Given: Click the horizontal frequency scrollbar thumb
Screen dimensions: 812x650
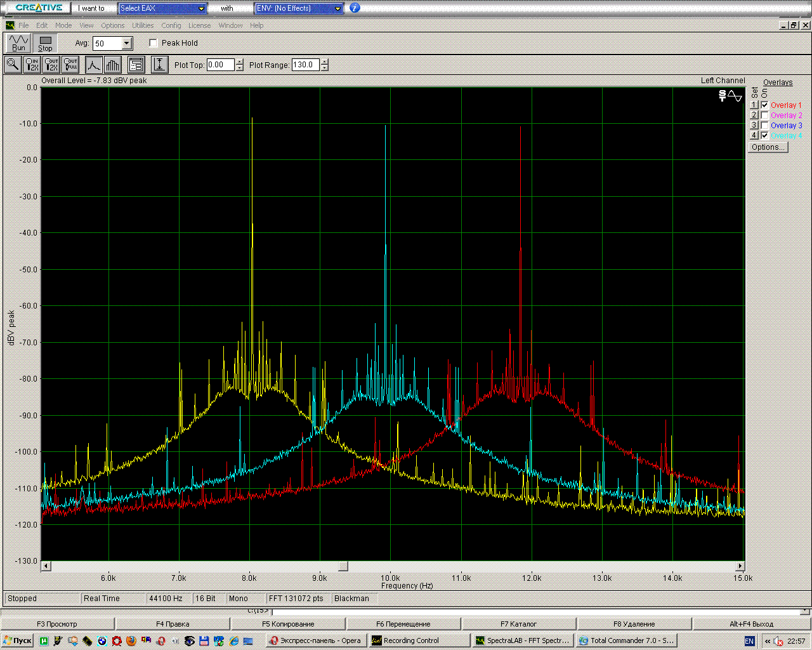Looking at the screenshot, I should click(x=343, y=566).
